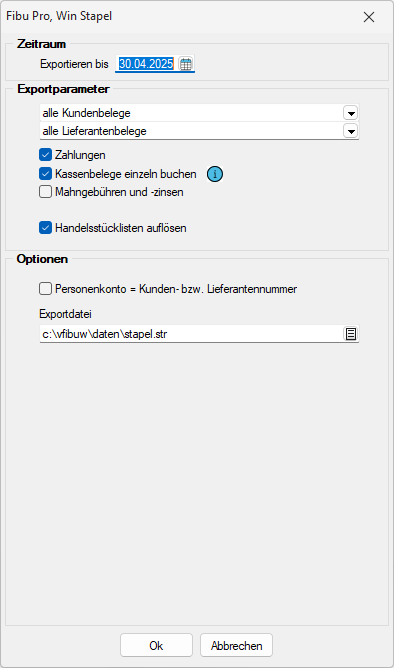Enable Mahngebühren und -zinsen checkbox
The width and height of the screenshot is (394, 668).
click(x=46, y=192)
